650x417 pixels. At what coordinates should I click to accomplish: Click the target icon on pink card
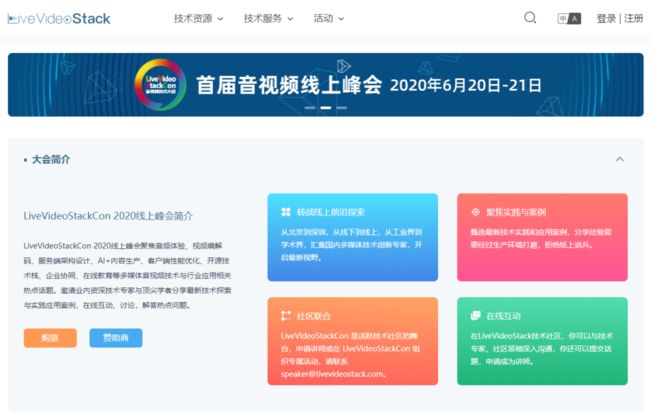coord(475,212)
